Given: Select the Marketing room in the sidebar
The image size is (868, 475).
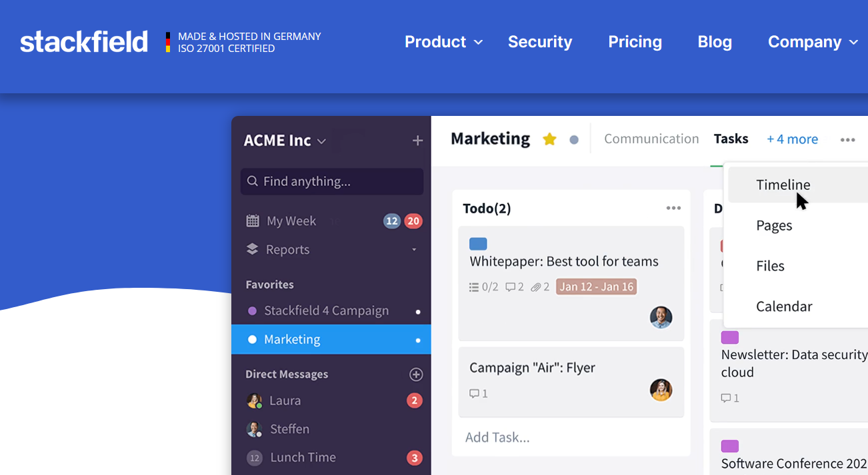Looking at the screenshot, I should tap(331, 340).
